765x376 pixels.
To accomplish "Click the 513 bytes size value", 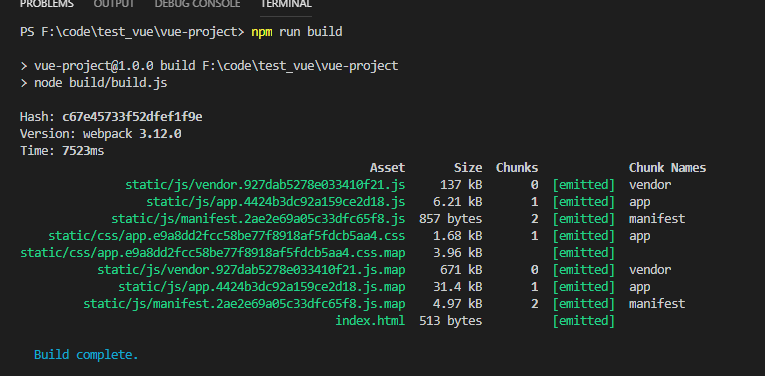I will click(450, 321).
